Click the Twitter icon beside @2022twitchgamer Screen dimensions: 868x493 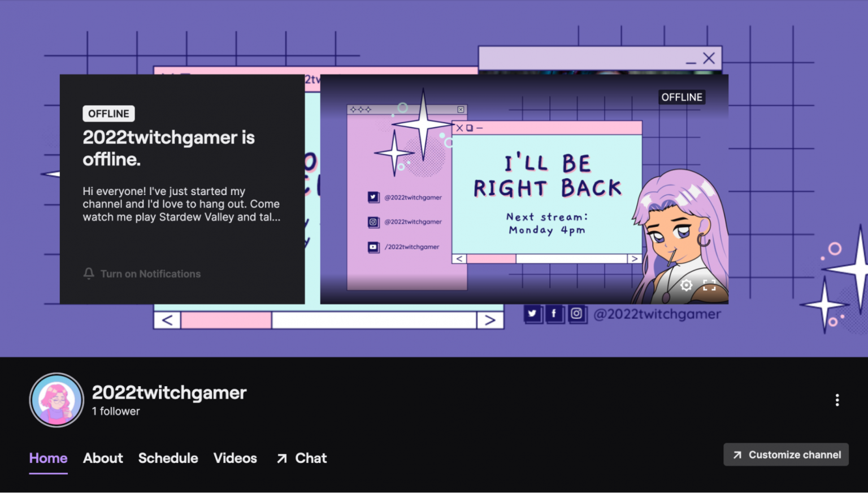click(533, 314)
